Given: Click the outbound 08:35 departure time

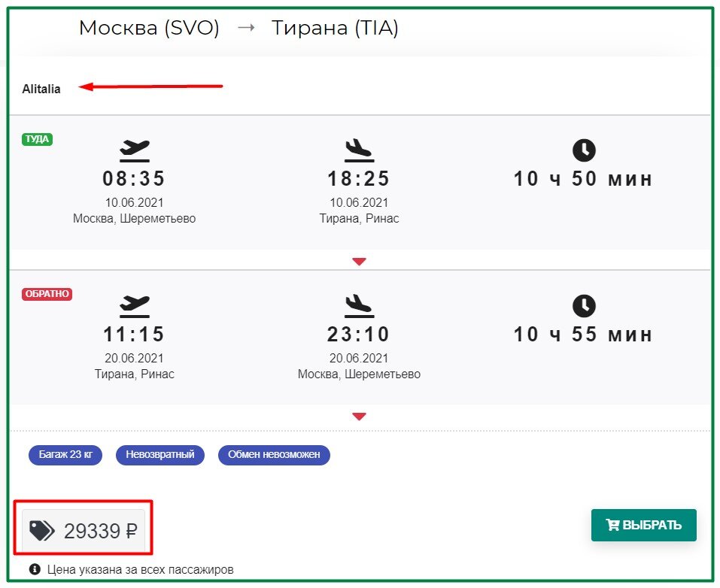Looking at the screenshot, I should [x=134, y=178].
